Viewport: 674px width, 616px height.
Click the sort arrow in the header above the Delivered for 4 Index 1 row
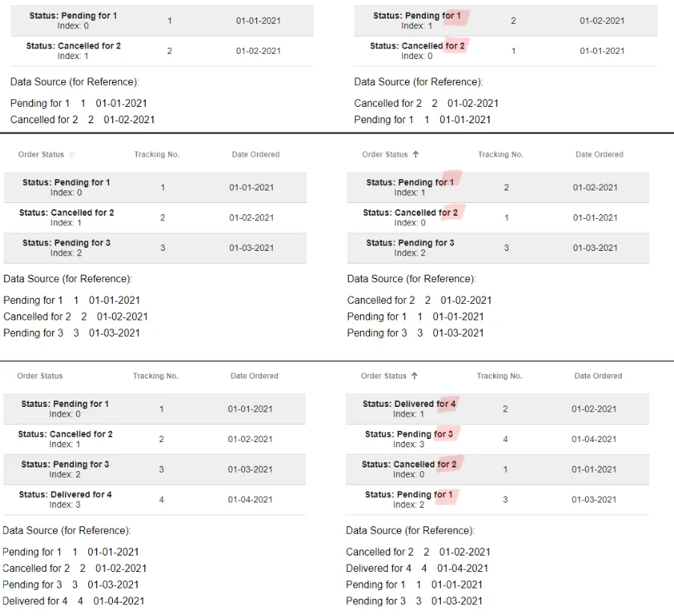[415, 376]
